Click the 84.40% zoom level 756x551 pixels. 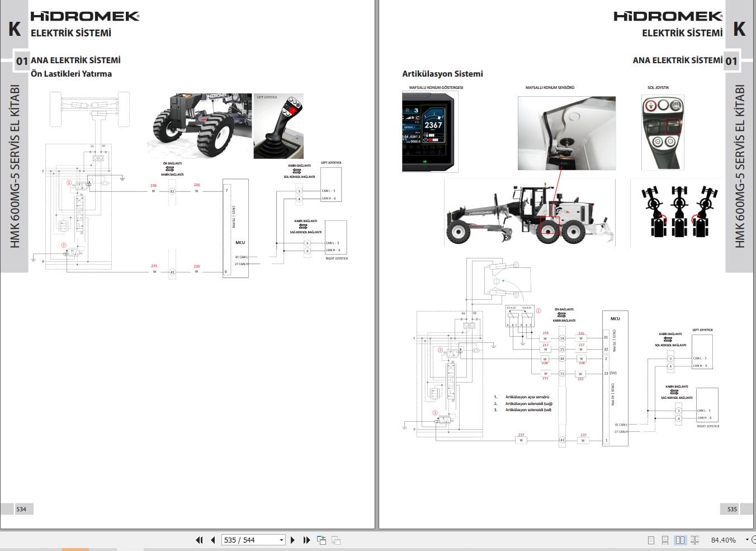[723, 540]
